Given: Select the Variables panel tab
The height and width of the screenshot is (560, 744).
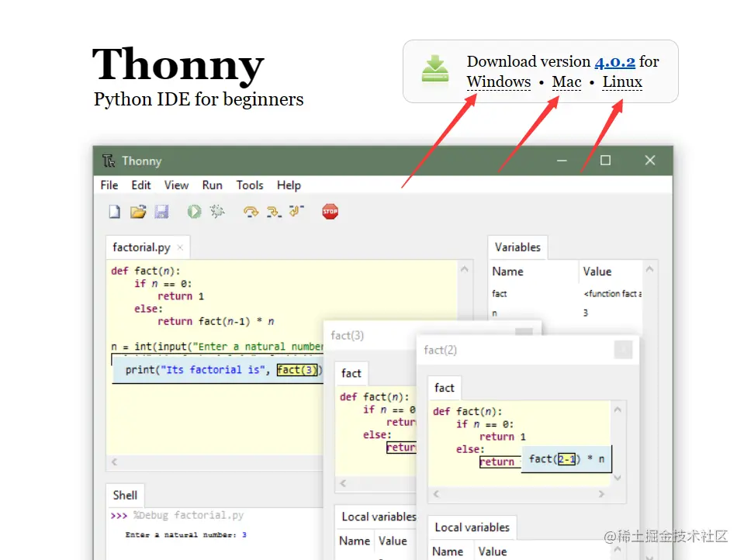Looking at the screenshot, I should point(517,247).
